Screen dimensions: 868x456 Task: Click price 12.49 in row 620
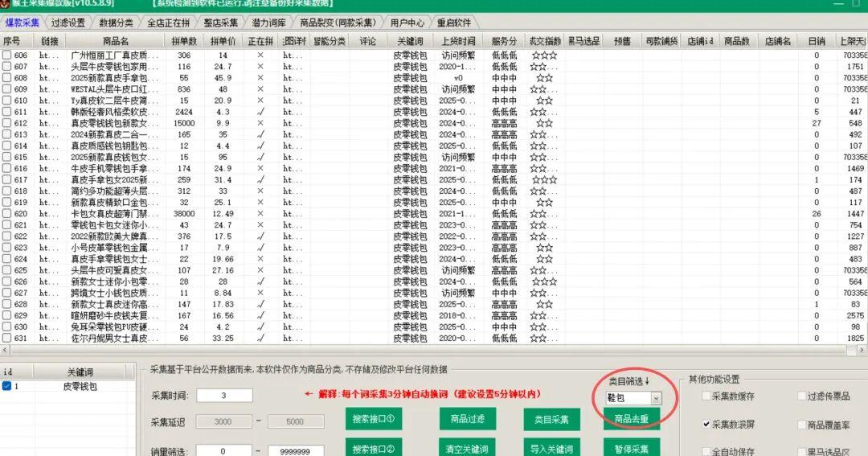(x=223, y=214)
